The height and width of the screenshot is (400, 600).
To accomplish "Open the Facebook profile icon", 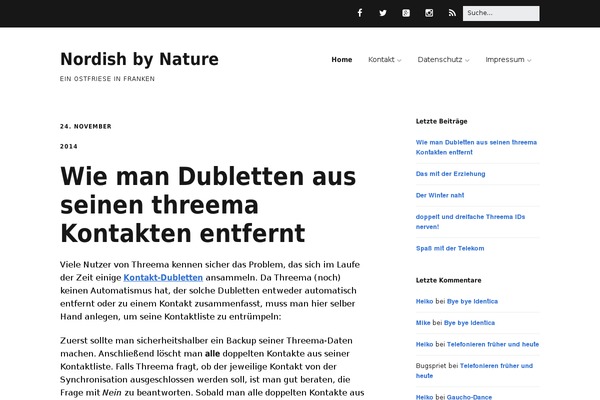I will click(360, 13).
